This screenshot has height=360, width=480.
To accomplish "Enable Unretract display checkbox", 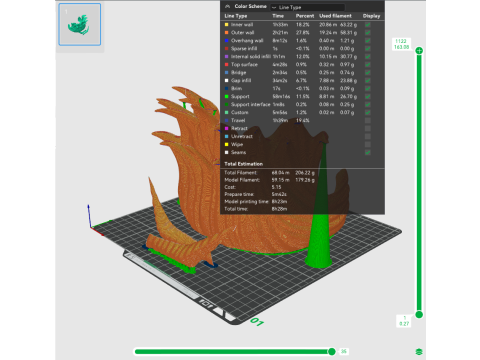I will [368, 137].
